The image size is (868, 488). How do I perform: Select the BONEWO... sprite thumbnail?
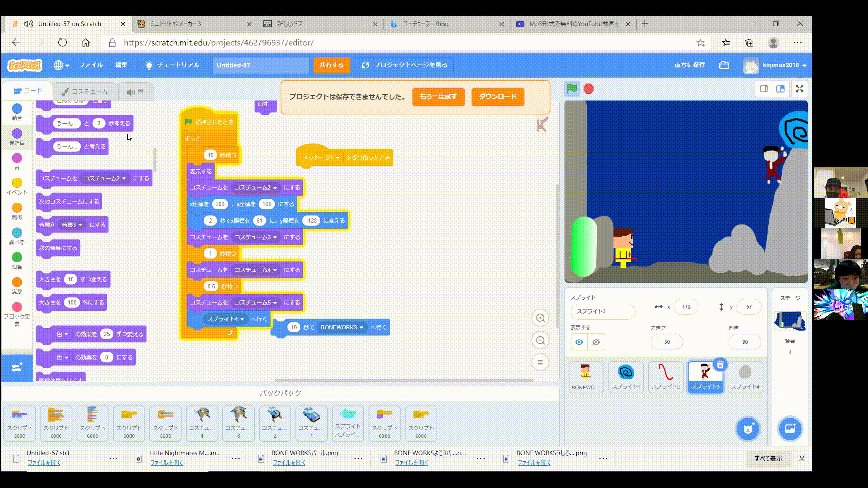pyautogui.click(x=586, y=377)
